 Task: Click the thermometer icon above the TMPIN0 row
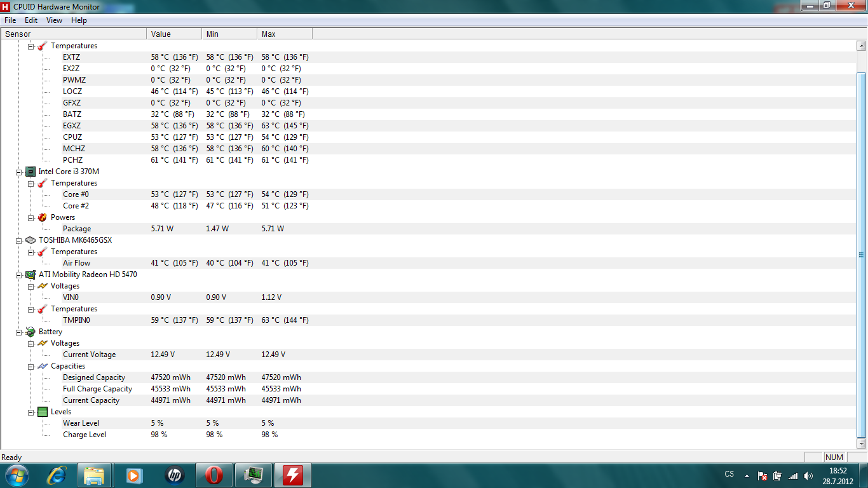(x=43, y=309)
